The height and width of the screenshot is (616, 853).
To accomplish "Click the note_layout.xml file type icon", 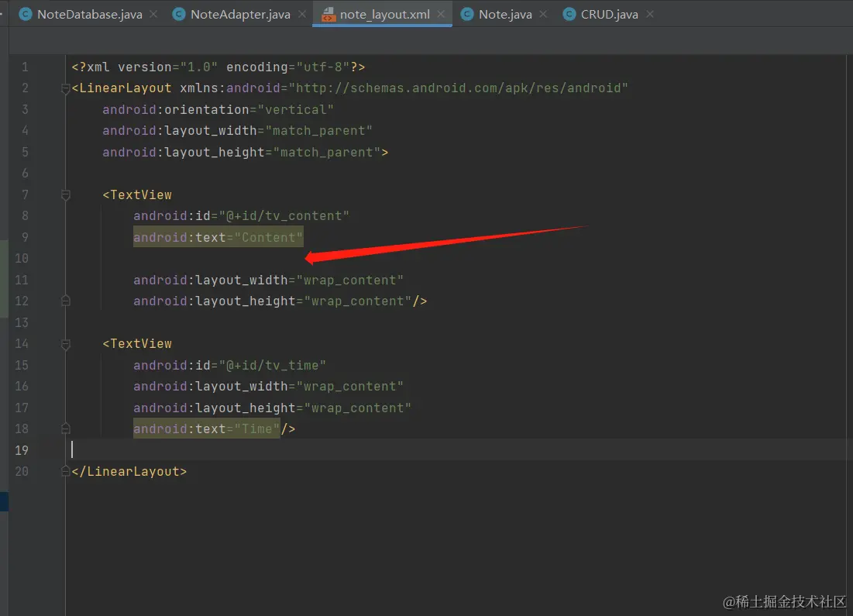I will 328,14.
